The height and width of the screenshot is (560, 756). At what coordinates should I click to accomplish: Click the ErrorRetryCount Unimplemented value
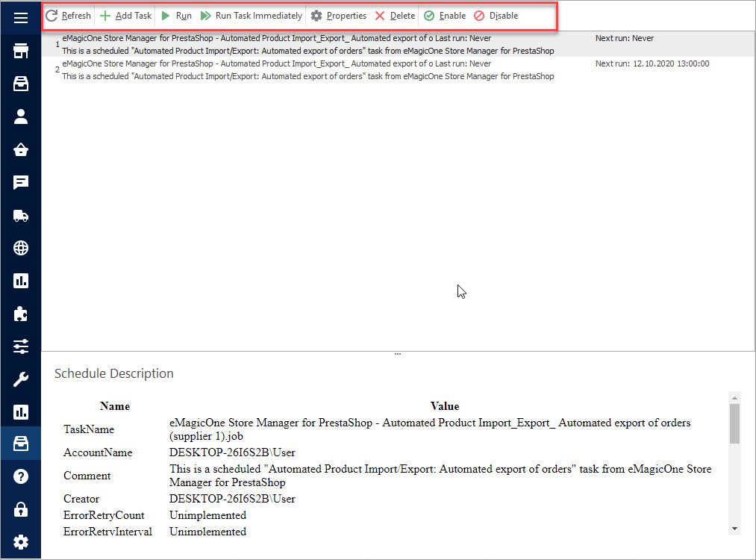(207, 515)
